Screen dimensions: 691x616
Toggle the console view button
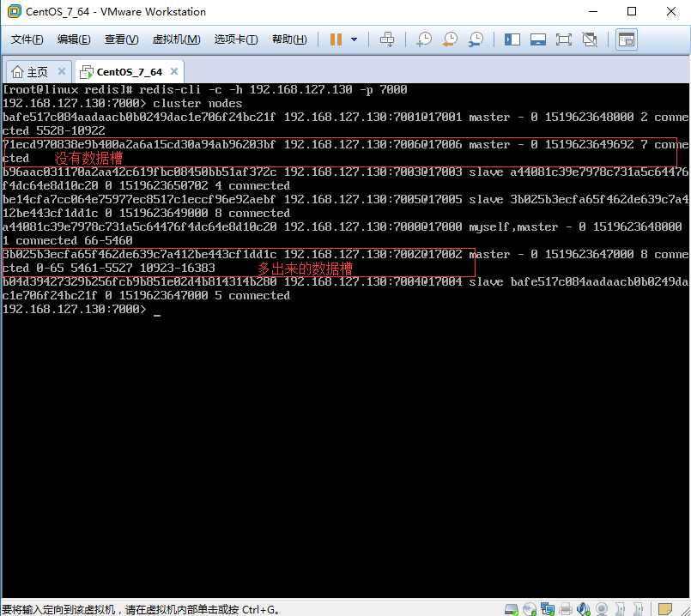point(627,39)
